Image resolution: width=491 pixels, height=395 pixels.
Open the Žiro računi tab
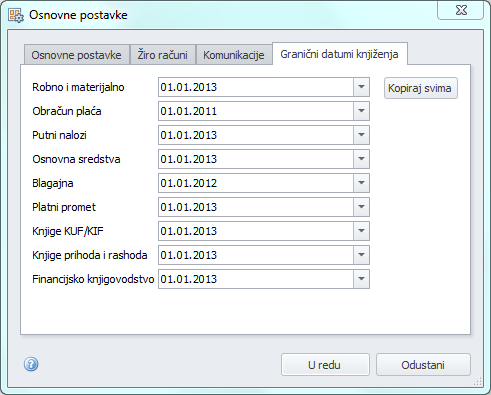[163, 55]
